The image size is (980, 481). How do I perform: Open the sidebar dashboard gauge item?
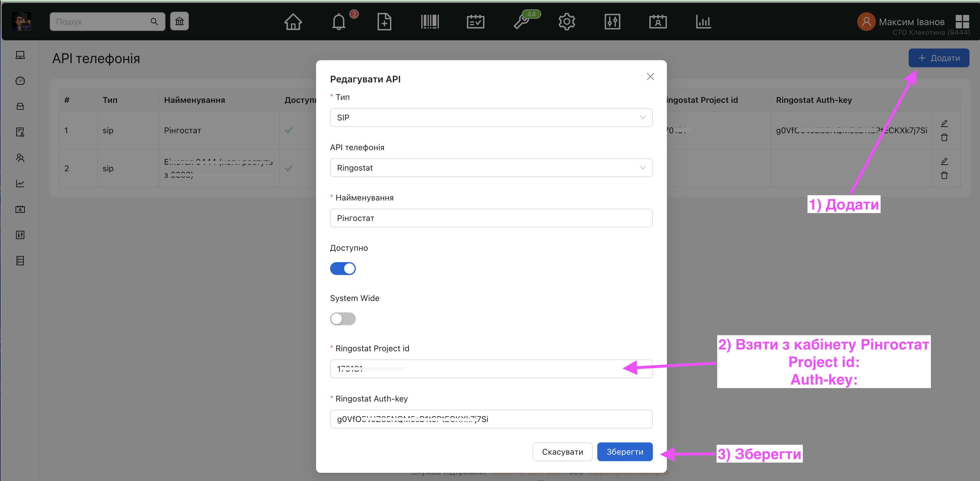pos(20,81)
